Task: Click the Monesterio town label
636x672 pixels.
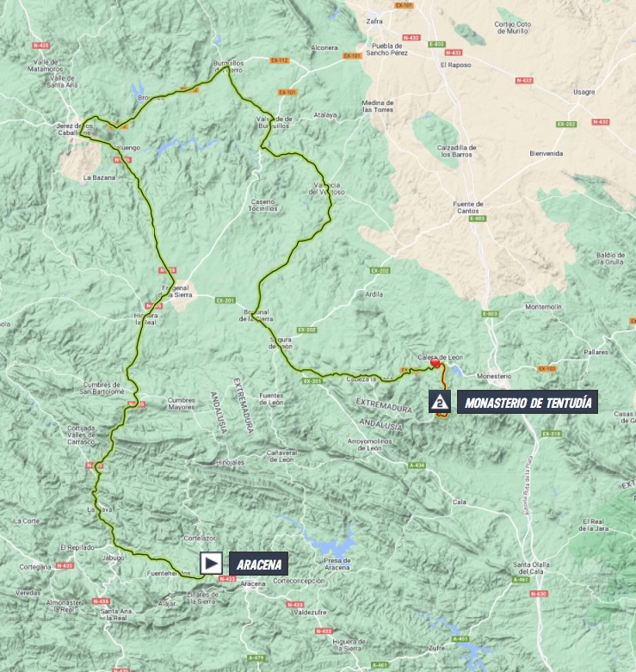Action: click(x=494, y=376)
